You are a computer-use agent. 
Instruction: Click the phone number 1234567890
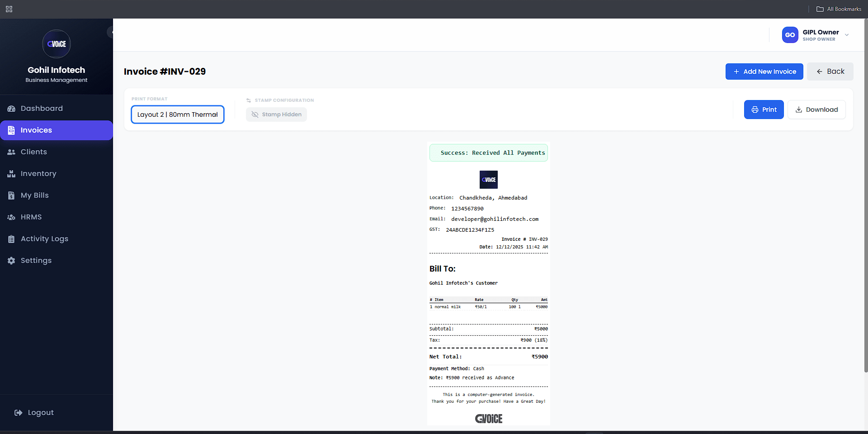(467, 209)
